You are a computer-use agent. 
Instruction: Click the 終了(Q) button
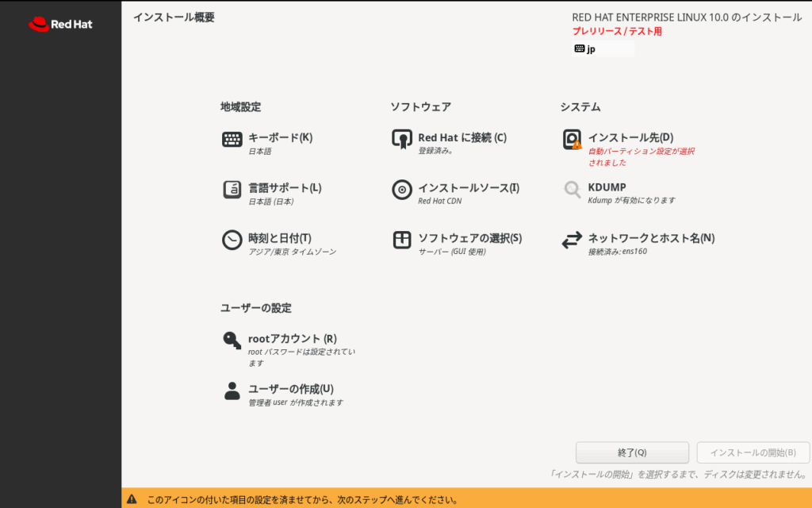(632, 452)
